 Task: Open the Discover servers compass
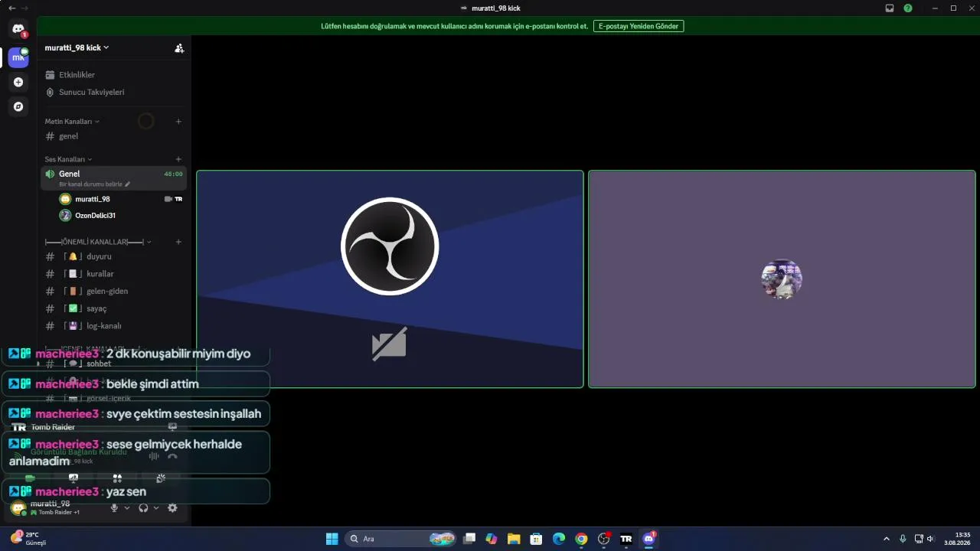[x=18, y=106]
